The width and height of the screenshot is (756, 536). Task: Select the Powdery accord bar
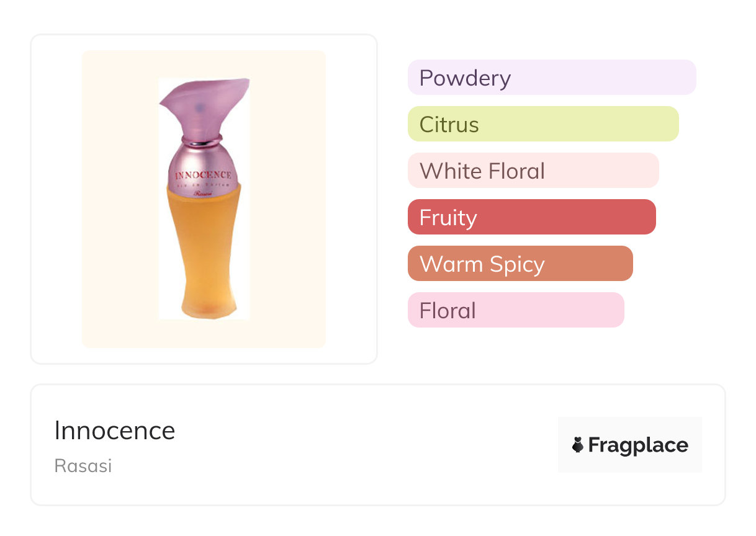[x=551, y=78]
